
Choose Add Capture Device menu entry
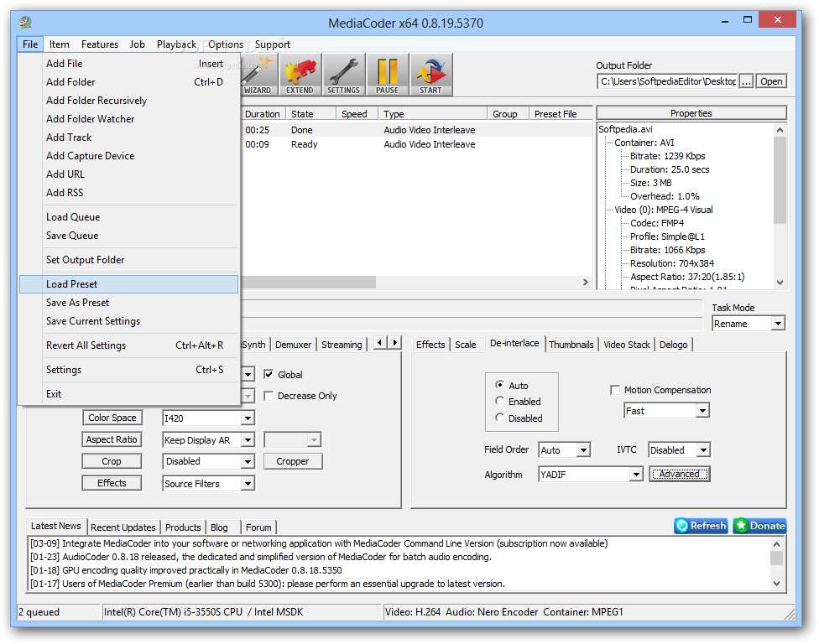[x=128, y=155]
